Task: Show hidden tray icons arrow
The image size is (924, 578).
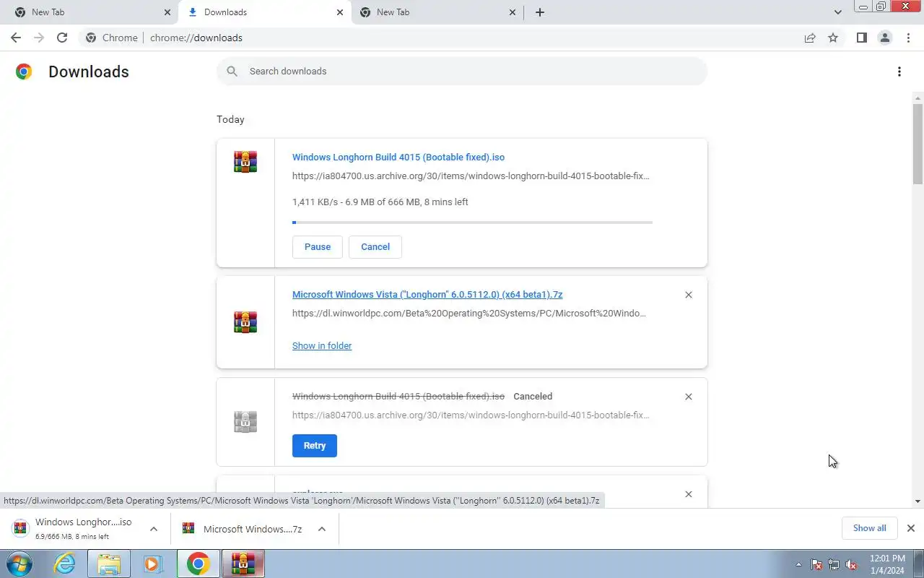Action: 798,564
